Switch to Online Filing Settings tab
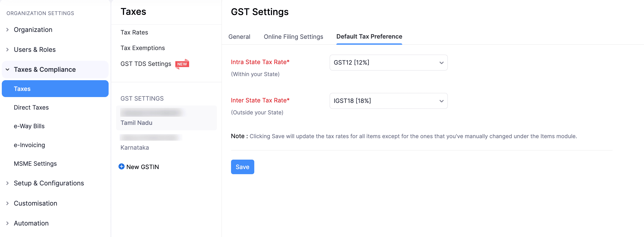 [293, 37]
